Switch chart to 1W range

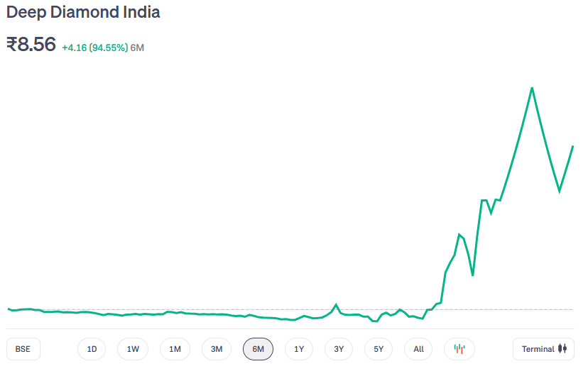click(x=133, y=349)
